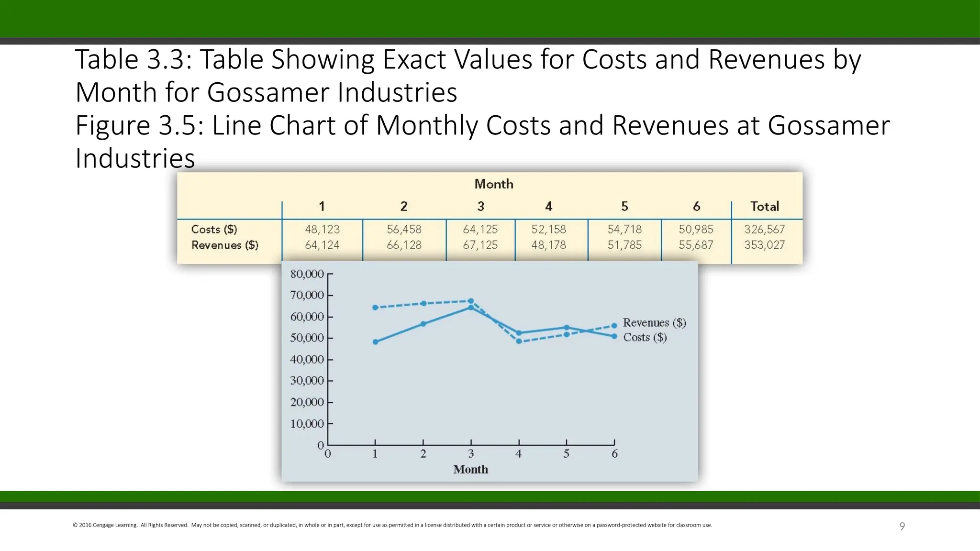Click the revenue value 66,128
Viewport: 980px width, 551px height.
[x=404, y=245]
